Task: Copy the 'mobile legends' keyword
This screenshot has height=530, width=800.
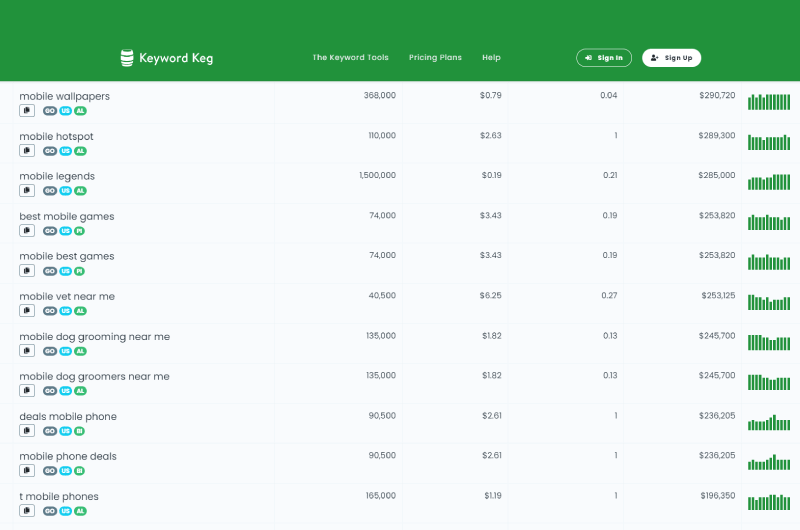Action: click(27, 191)
